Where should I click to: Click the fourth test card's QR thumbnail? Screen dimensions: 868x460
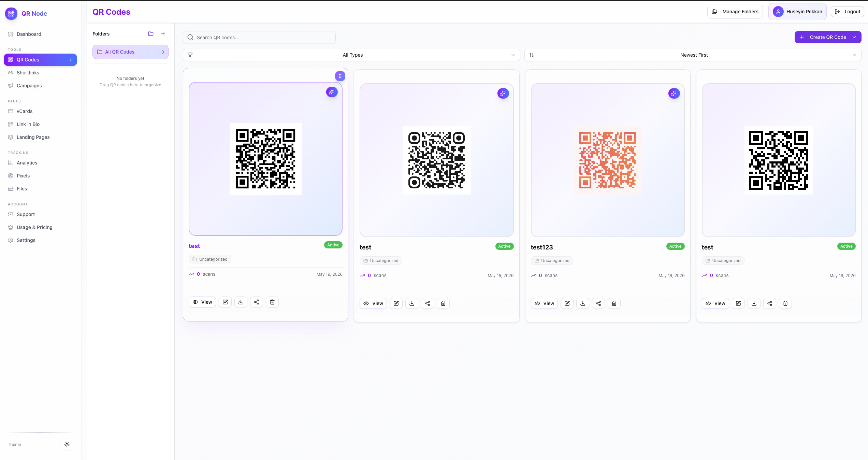[x=779, y=160]
